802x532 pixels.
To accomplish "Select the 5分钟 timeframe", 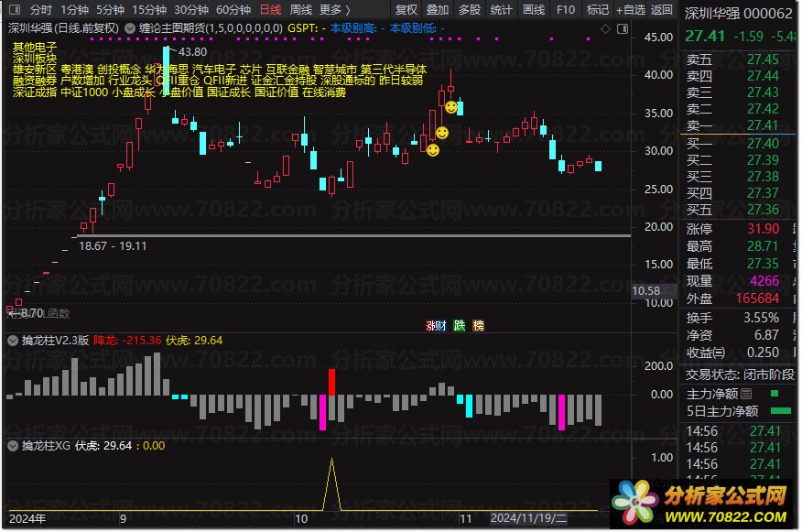I will (110, 10).
